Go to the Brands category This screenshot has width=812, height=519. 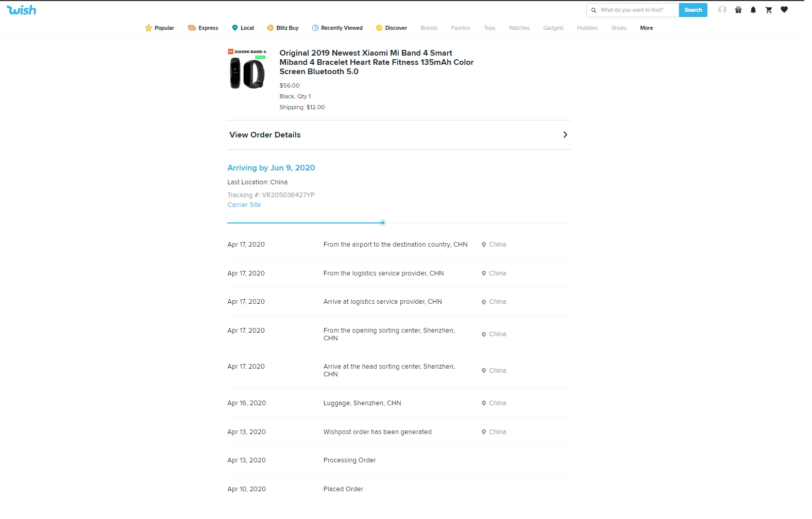[x=429, y=28]
